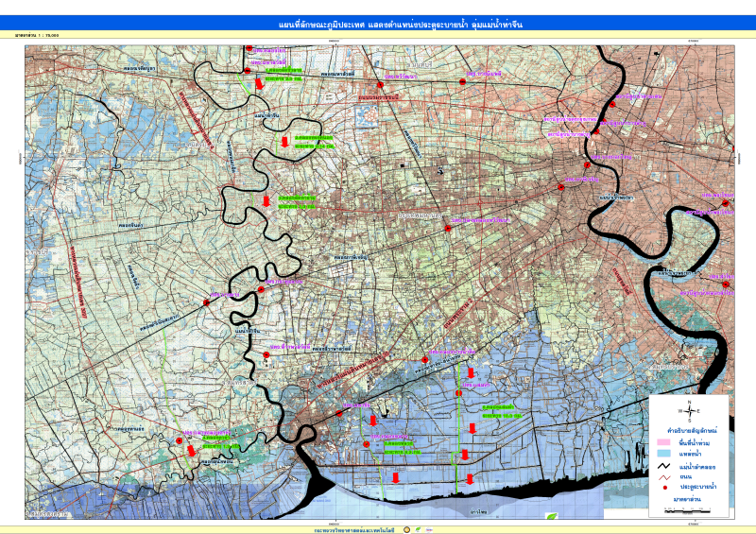The height and width of the screenshot is (534, 756).
Task: Click the พื้นที่น้ำท่วม legend label
Action: [x=695, y=443]
